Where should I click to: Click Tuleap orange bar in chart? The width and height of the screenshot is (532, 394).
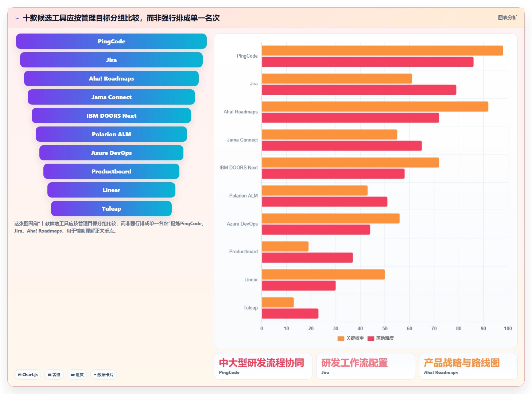[x=278, y=303]
